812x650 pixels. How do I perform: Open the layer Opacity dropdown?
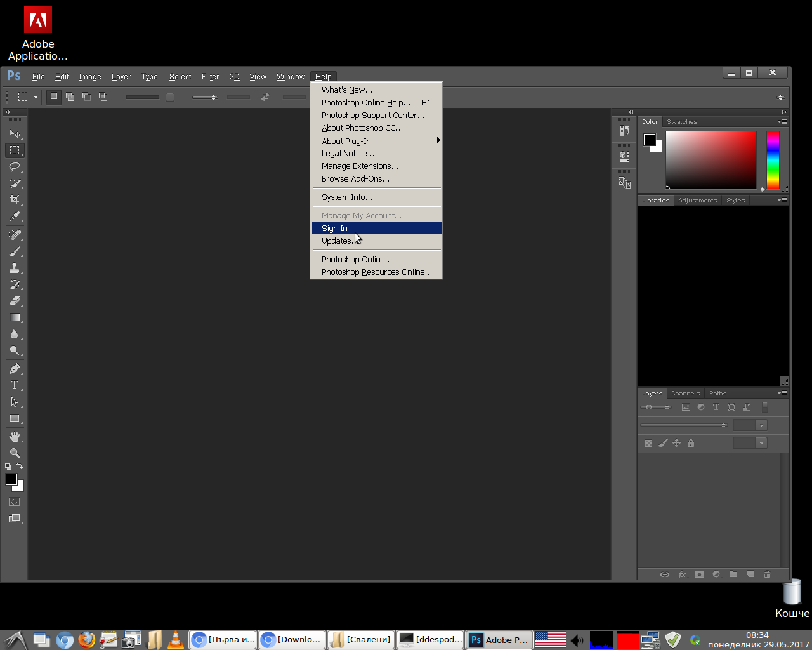761,425
